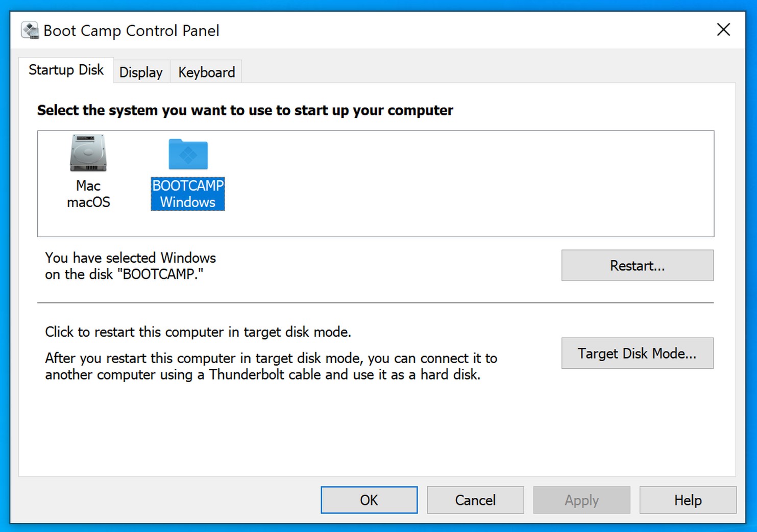Select the Startup Disk tab
The height and width of the screenshot is (532, 757).
tap(67, 70)
